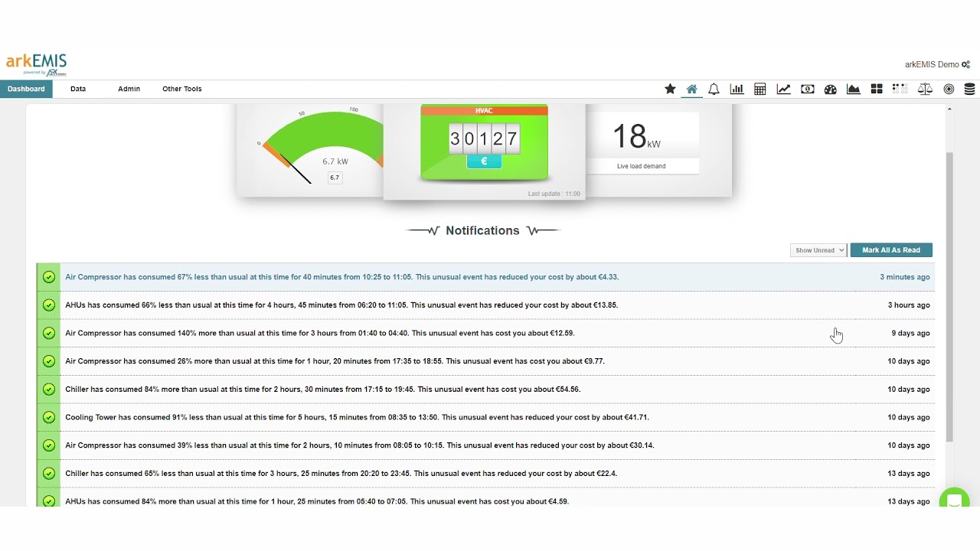The height and width of the screenshot is (551, 980).
Task: Click the HVAC 30127 counter card
Action: (484, 143)
